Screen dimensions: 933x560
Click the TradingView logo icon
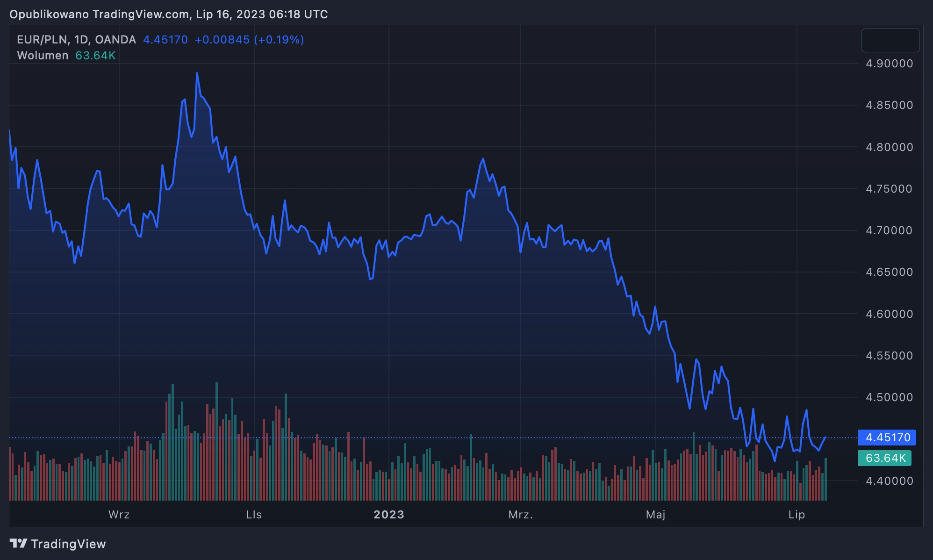19,544
